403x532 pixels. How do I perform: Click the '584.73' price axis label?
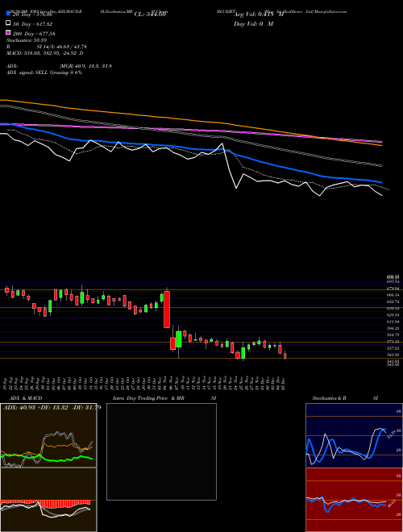[393, 335]
